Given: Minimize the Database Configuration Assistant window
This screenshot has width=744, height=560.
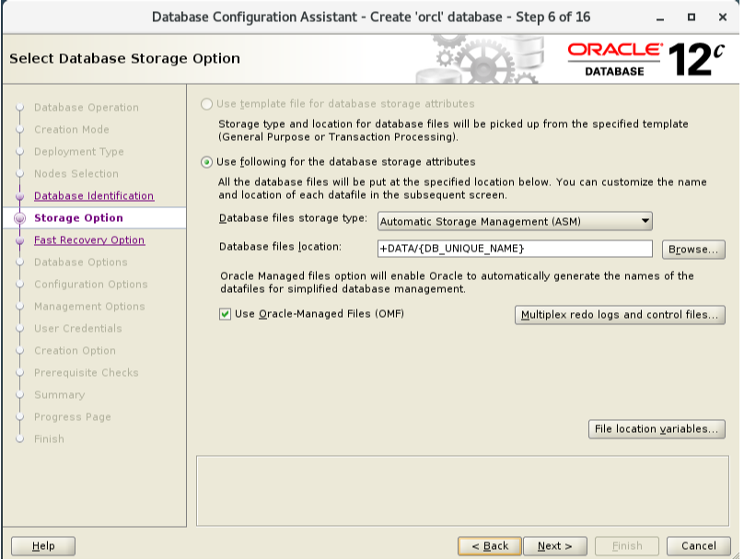Looking at the screenshot, I should [660, 17].
